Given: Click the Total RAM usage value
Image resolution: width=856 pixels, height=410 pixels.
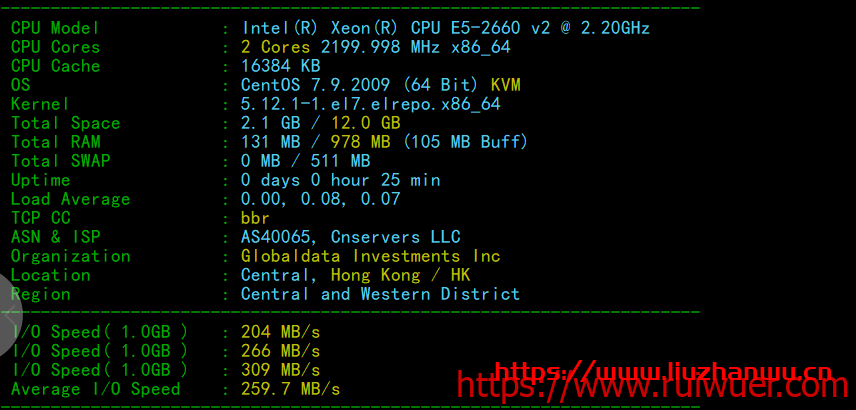Looking at the screenshot, I should tap(384, 142).
